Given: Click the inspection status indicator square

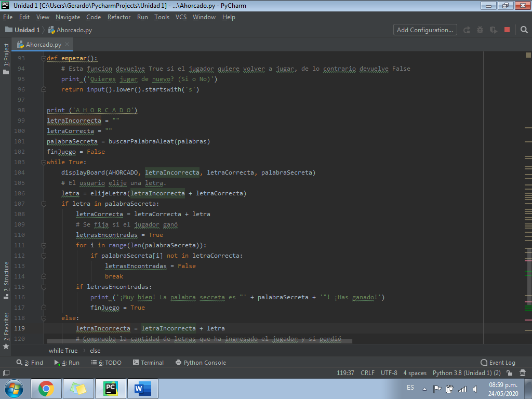Looking at the screenshot, I should (528, 55).
